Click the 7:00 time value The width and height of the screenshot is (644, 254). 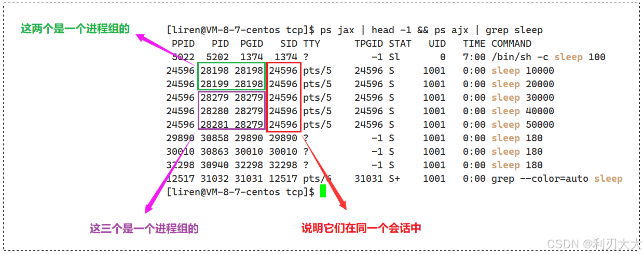pyautogui.click(x=474, y=57)
